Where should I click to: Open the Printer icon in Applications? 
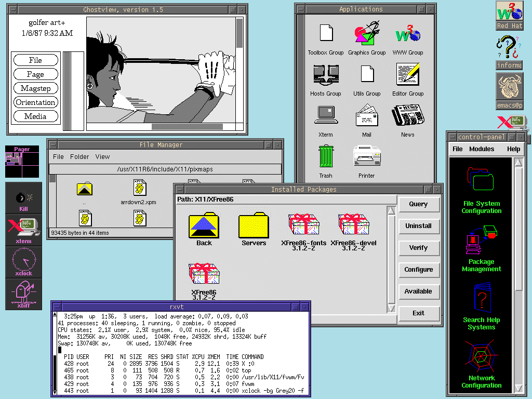tap(367, 156)
